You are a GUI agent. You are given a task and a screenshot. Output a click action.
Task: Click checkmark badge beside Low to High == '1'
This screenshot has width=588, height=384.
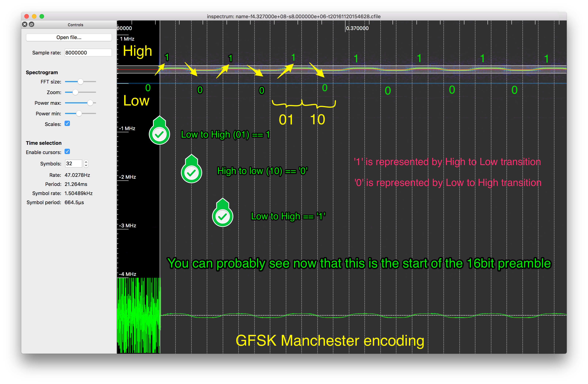click(222, 216)
